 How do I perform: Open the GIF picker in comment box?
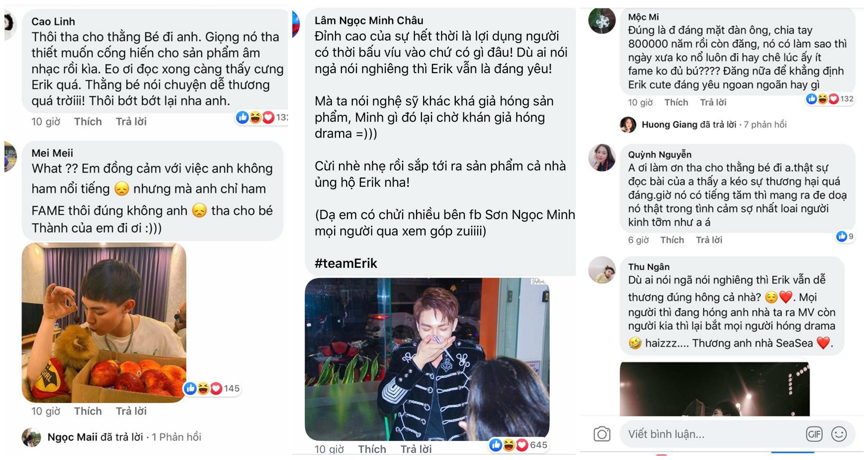point(814,434)
